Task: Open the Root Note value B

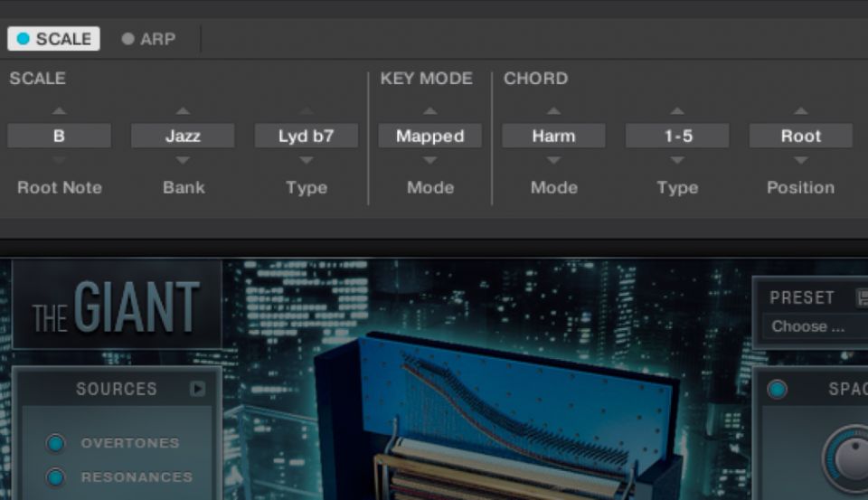Action: [60, 136]
